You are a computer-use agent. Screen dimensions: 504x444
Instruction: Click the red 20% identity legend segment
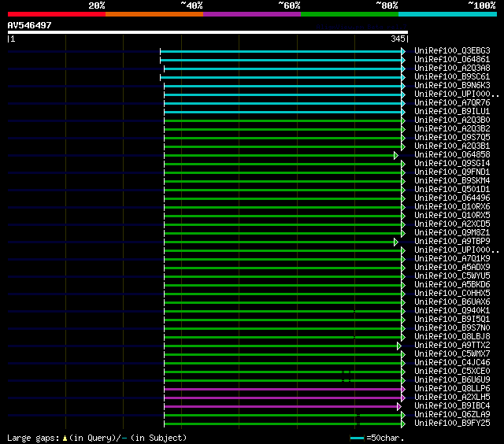click(x=56, y=14)
